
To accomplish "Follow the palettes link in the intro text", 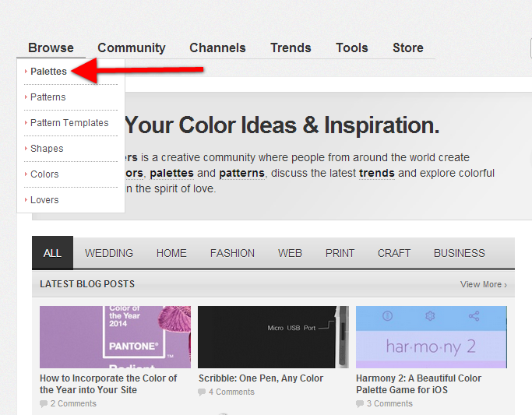I will [171, 173].
